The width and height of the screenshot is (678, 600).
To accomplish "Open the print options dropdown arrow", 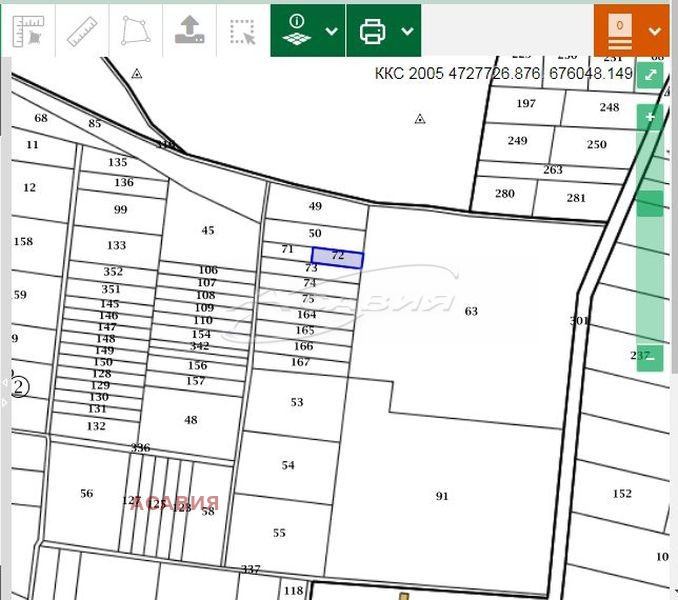I will [x=407, y=31].
